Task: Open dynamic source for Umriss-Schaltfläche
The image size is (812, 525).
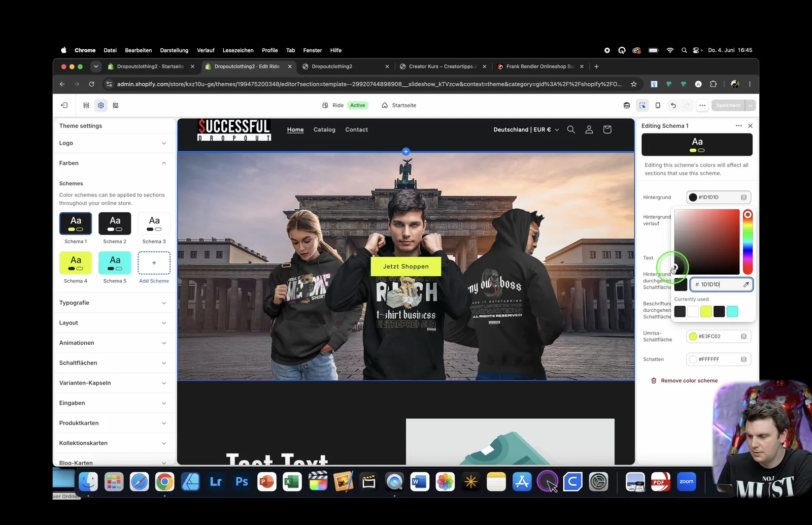Action: pos(743,336)
